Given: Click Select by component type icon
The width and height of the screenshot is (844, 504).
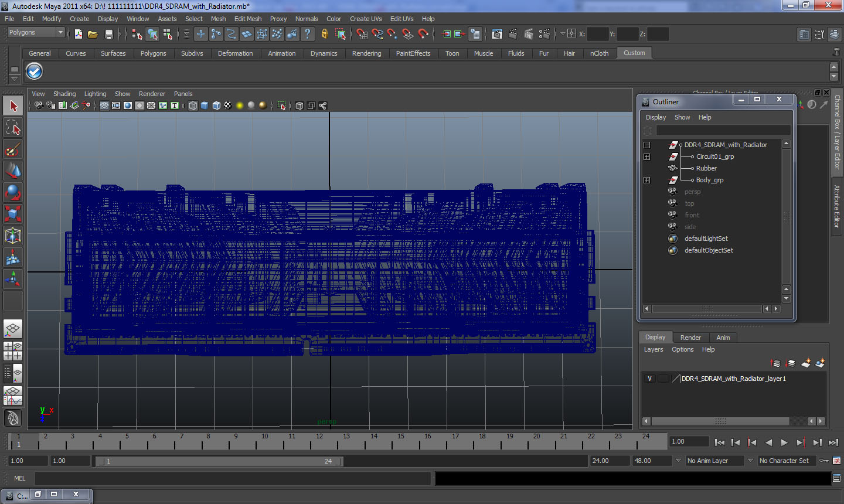Looking at the screenshot, I should [x=168, y=34].
